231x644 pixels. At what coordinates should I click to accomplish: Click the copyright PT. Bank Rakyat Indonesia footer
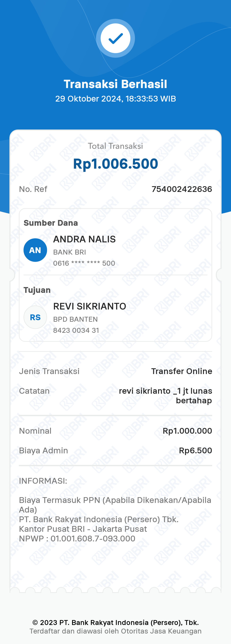click(x=115, y=622)
